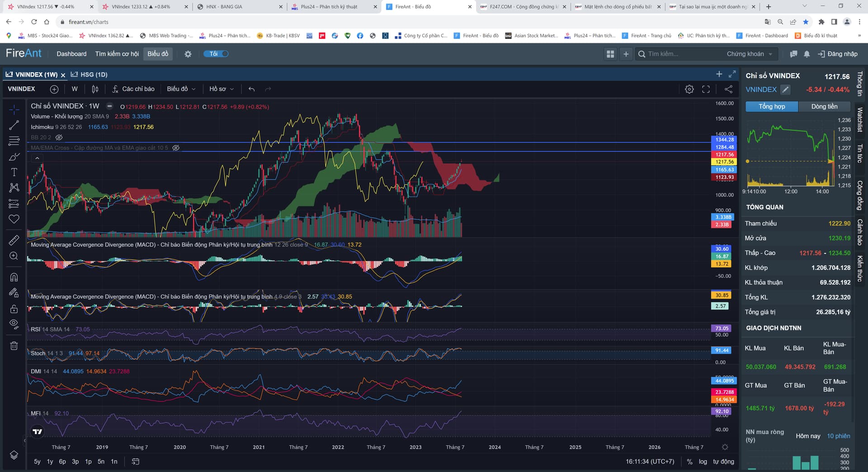Open the chart patterns tool
This screenshot has width=868, height=472.
14,187
